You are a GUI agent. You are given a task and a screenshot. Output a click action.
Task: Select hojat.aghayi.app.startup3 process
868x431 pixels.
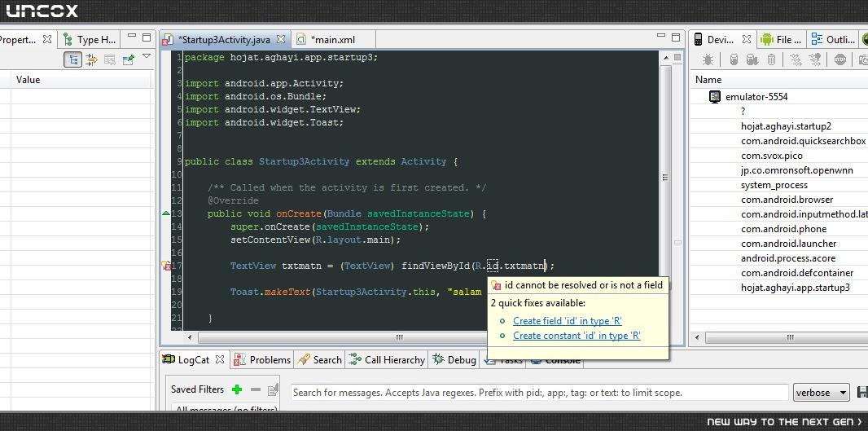coord(795,288)
